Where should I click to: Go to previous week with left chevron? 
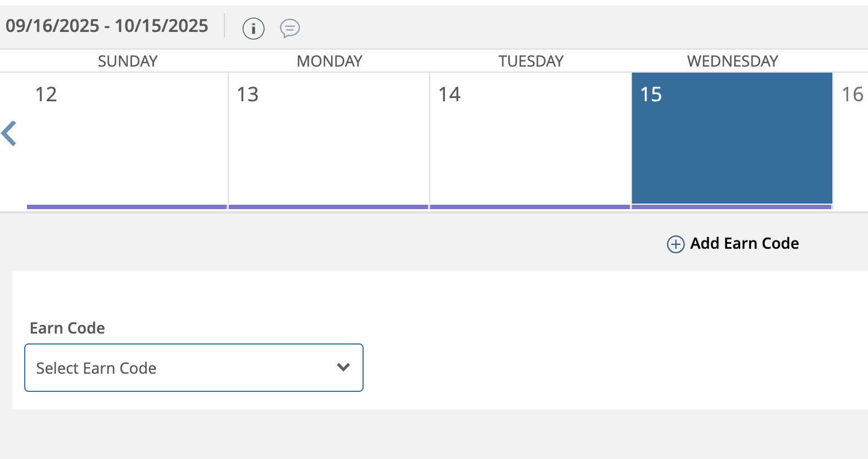9,134
